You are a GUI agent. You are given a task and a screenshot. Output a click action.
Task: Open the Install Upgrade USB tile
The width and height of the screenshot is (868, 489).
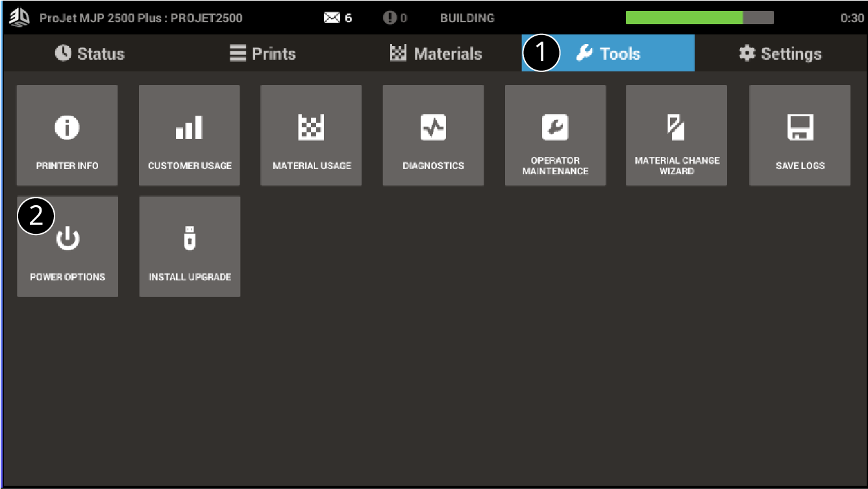190,247
